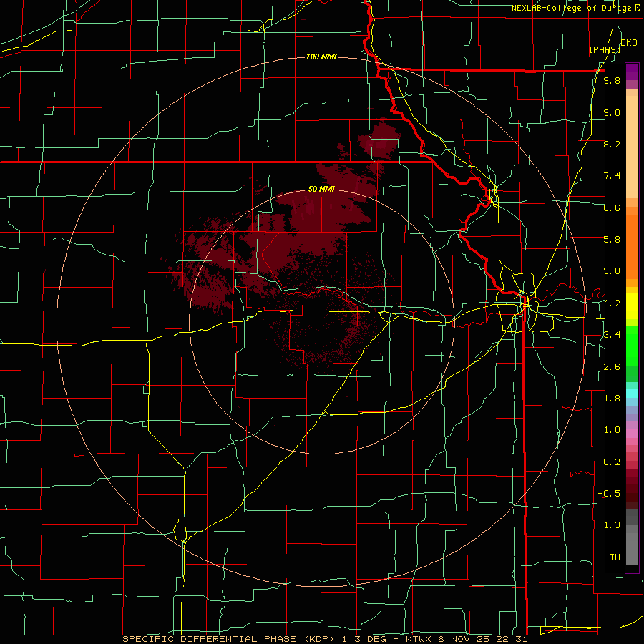644x644 pixels.
Task: Click the -0.5 scale value
Action: click(x=609, y=494)
